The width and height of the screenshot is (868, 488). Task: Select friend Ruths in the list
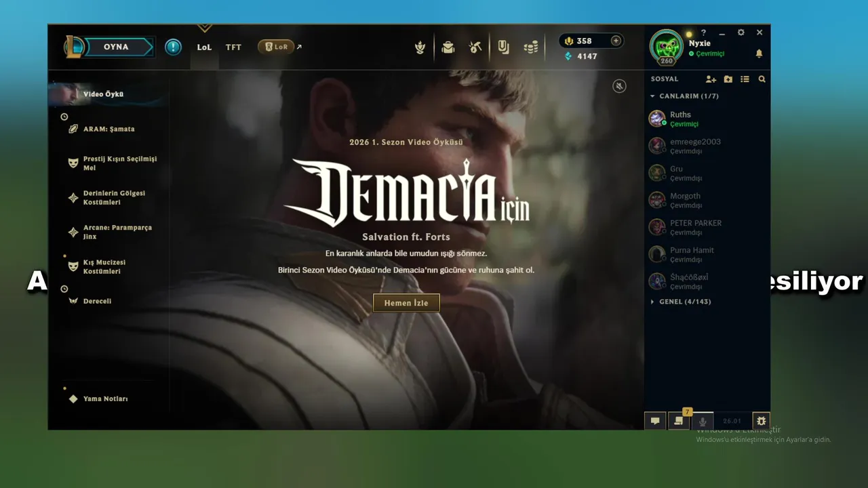click(707, 119)
